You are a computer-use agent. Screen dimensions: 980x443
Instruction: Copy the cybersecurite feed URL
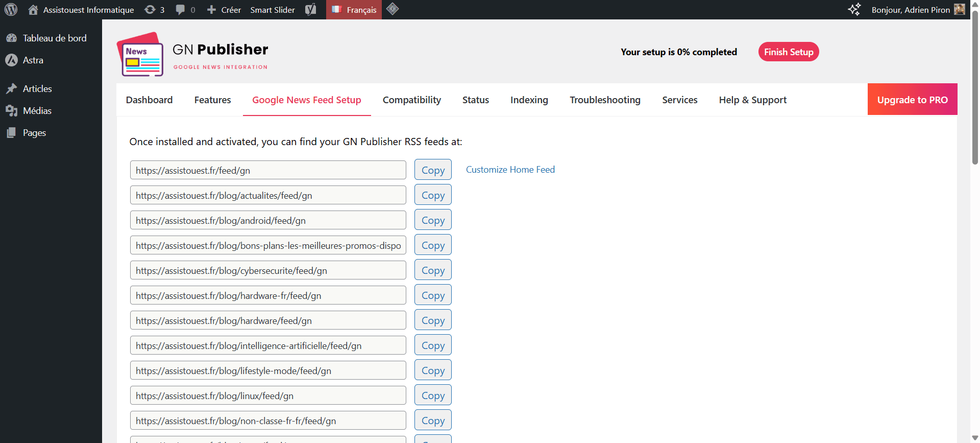433,270
